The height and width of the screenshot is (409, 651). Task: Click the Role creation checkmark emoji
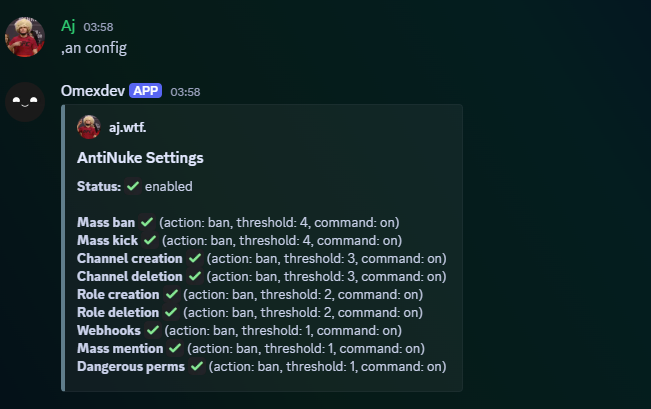point(171,294)
